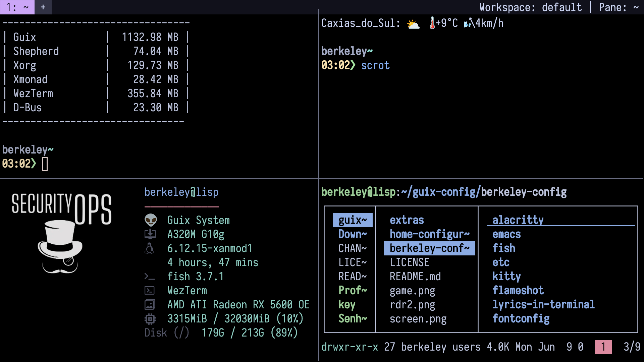This screenshot has height=362, width=644.
Task: Click the download icon beside A320M G10g
Action: click(x=150, y=234)
